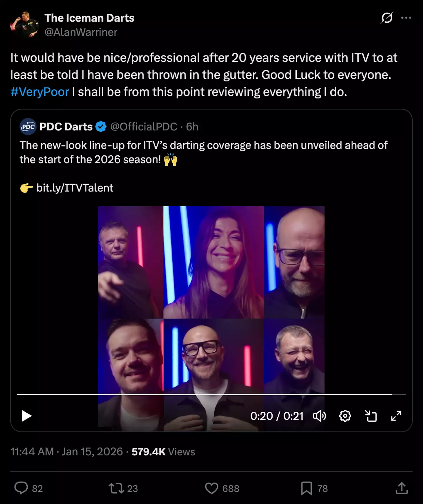Share the tweet via the share icon
This screenshot has height=504, width=423.
coord(402,488)
